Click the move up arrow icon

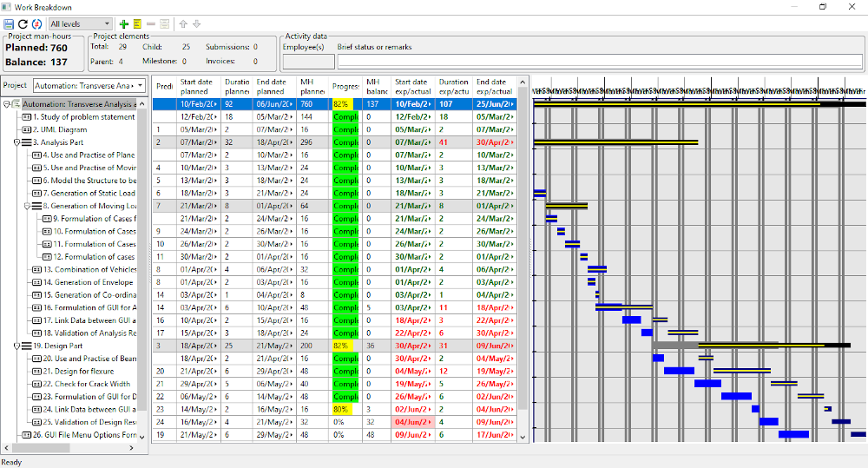tap(183, 23)
